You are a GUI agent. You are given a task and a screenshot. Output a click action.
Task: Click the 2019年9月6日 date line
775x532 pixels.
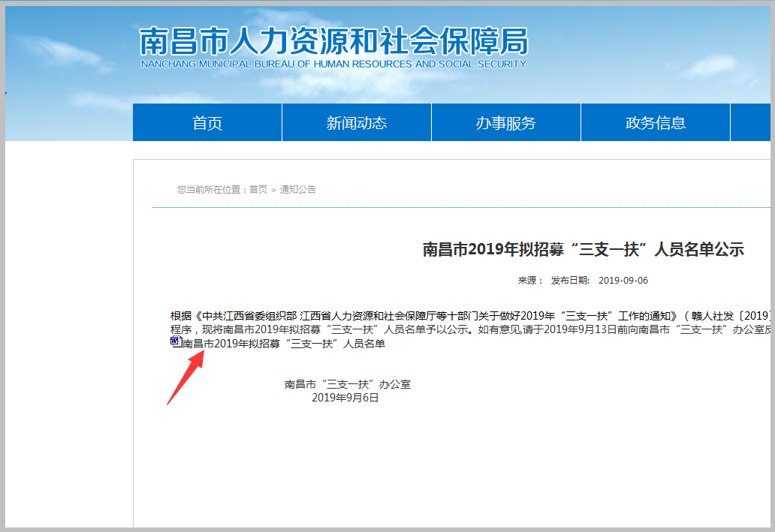347,398
